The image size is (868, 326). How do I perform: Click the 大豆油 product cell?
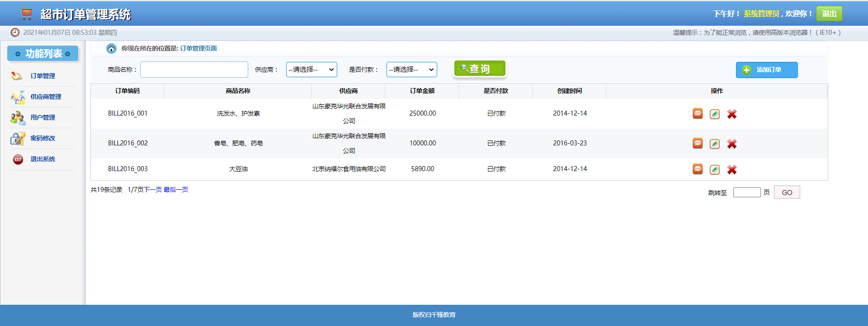click(x=238, y=169)
